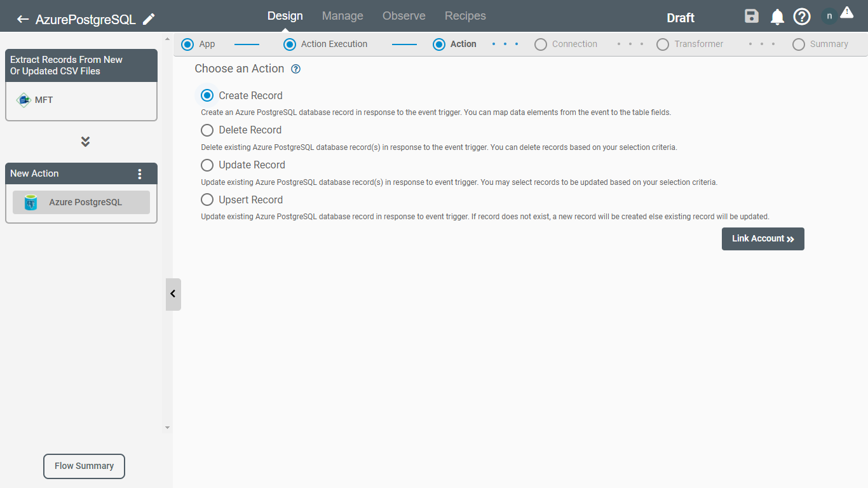Select the Update Record radio button
Screen dimensions: 868x488
pos(207,165)
